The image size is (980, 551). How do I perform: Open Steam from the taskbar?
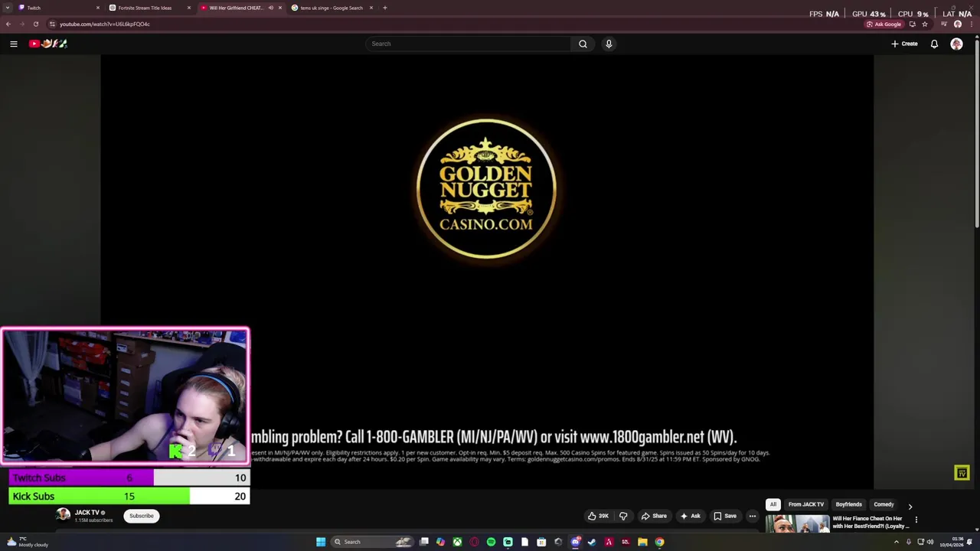click(592, 542)
